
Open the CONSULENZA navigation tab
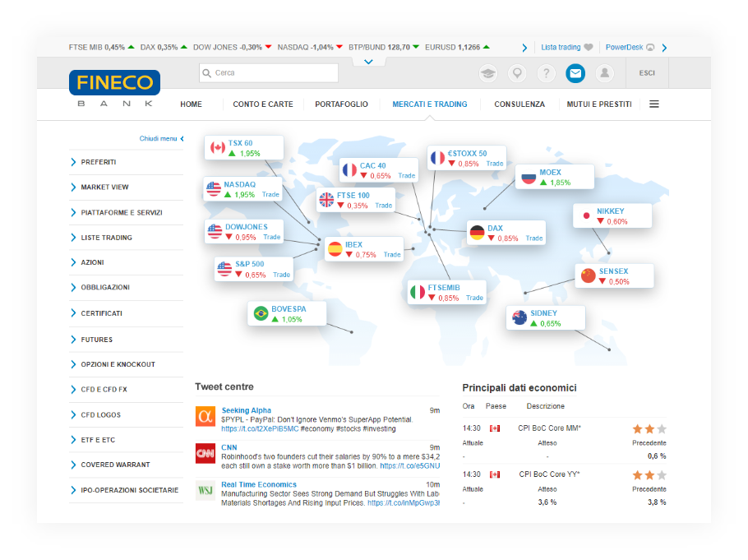[x=519, y=104]
